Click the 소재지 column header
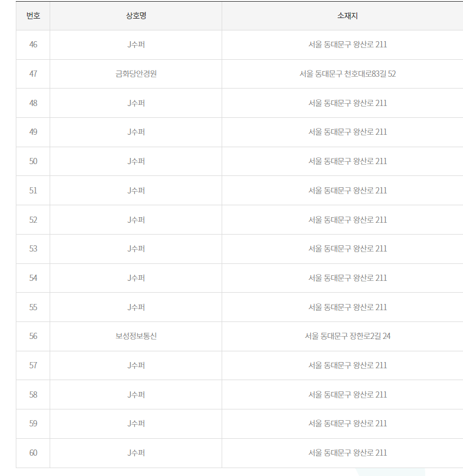 point(347,16)
